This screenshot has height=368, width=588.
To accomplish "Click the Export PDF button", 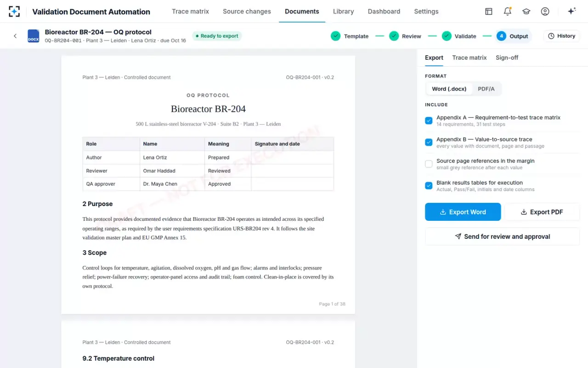I will (x=542, y=212).
